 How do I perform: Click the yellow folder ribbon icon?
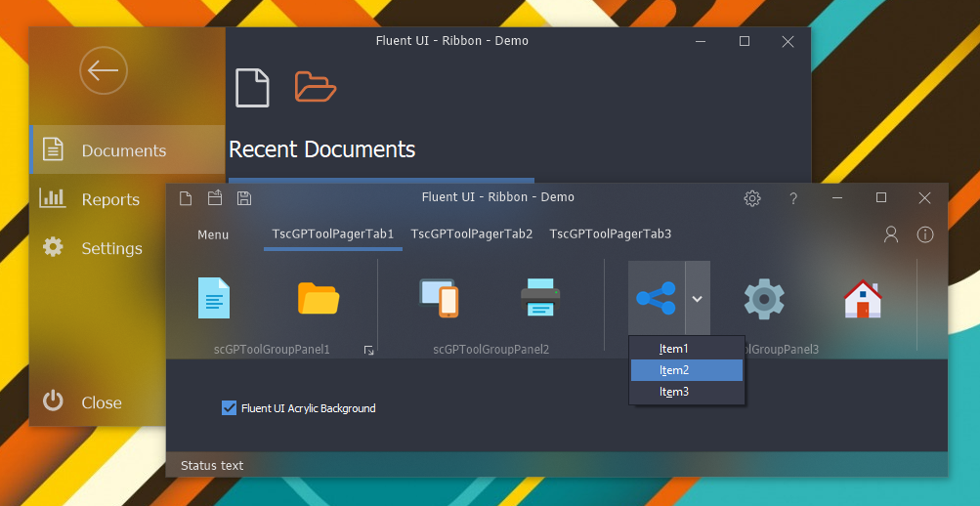(319, 298)
